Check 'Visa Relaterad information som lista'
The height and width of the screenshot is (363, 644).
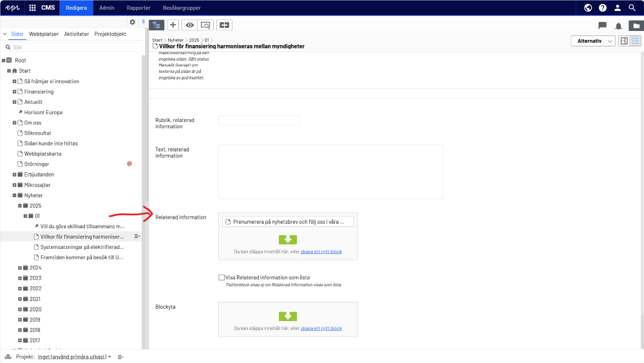pyautogui.click(x=222, y=277)
